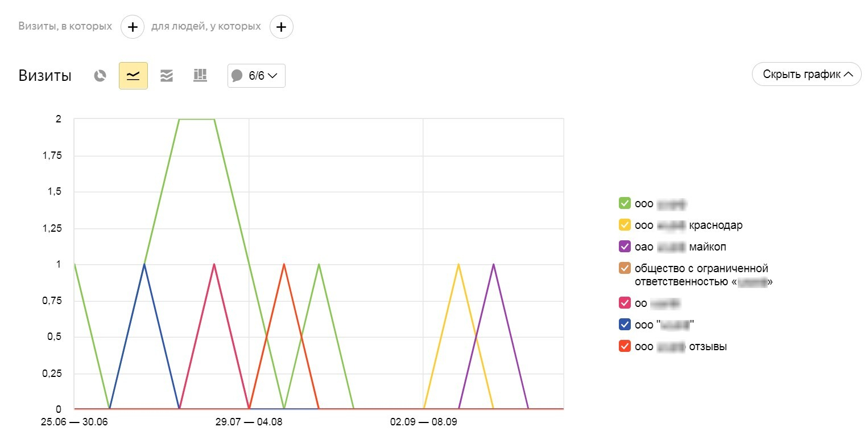Hide the blue ооо series line
This screenshot has width=868, height=439.
click(624, 325)
